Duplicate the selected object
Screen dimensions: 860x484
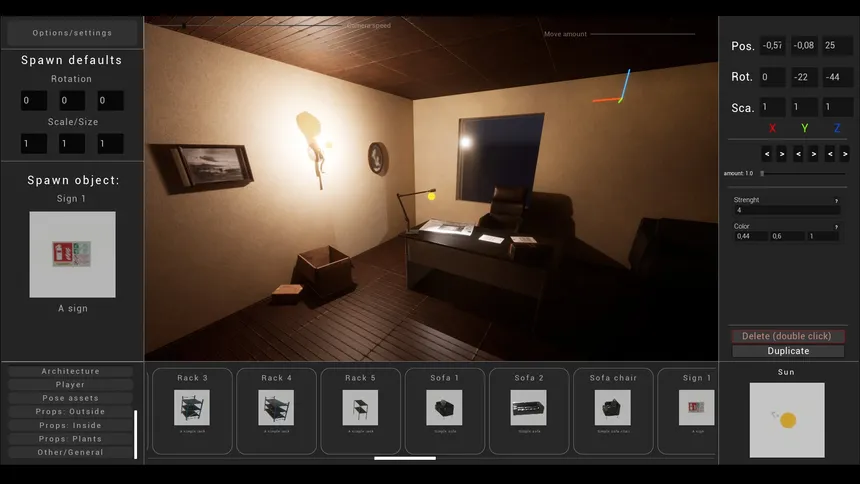pyautogui.click(x=788, y=351)
